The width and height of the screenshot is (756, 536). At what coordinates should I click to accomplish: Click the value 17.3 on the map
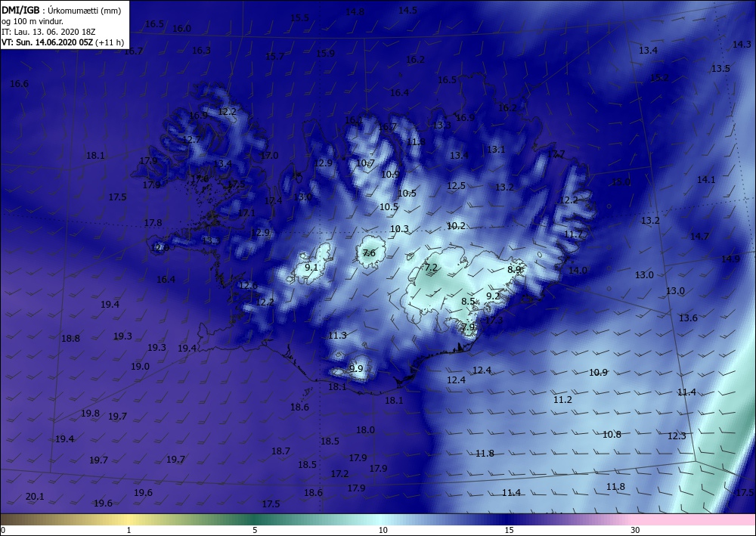(494, 320)
